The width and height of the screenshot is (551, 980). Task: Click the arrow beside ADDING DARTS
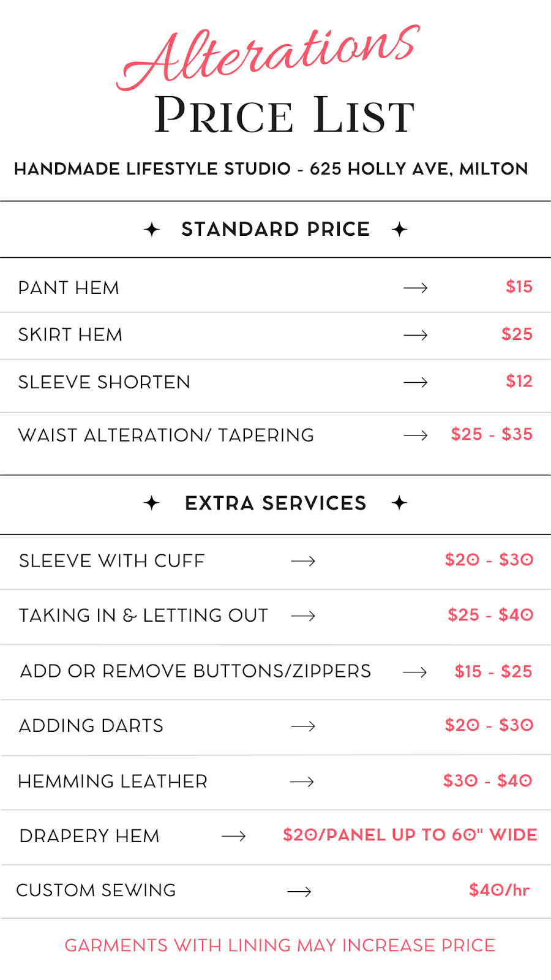pyautogui.click(x=303, y=726)
